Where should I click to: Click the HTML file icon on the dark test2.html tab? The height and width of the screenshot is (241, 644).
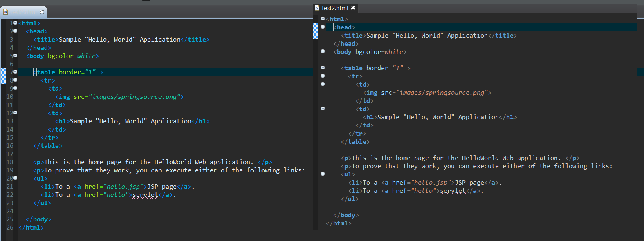[x=317, y=8]
